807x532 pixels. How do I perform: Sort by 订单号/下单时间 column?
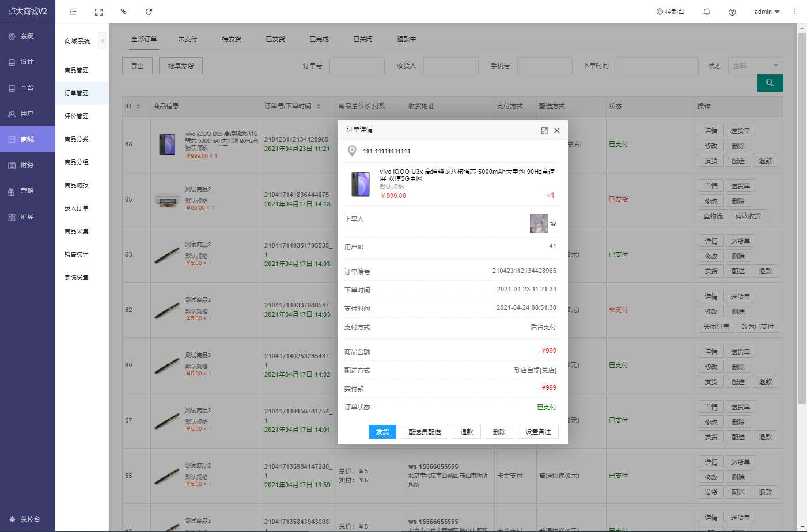[x=319, y=107]
